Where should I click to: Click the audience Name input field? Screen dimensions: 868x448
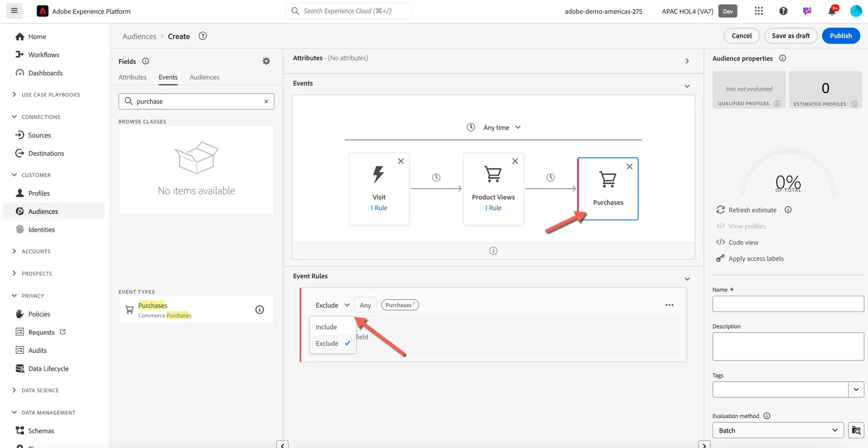(x=788, y=304)
